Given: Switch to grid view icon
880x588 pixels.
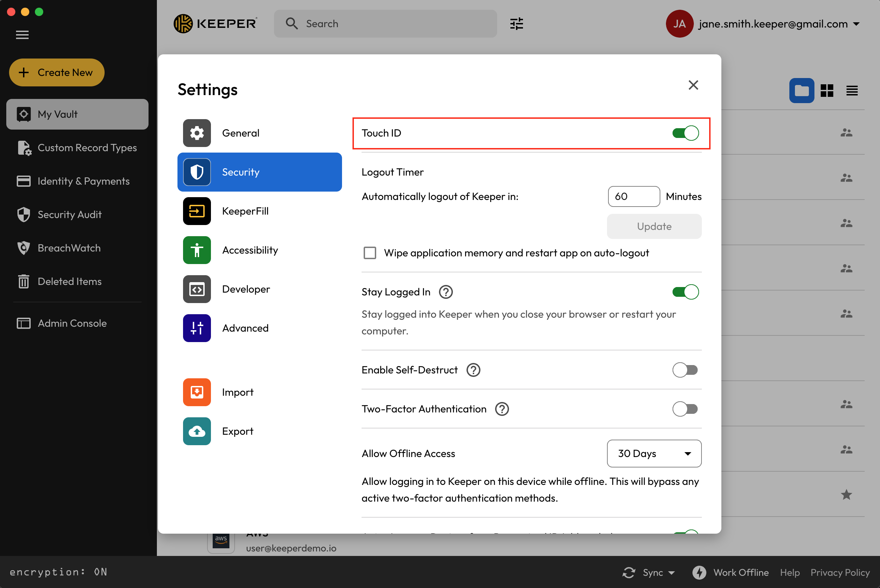Looking at the screenshot, I should tap(827, 90).
